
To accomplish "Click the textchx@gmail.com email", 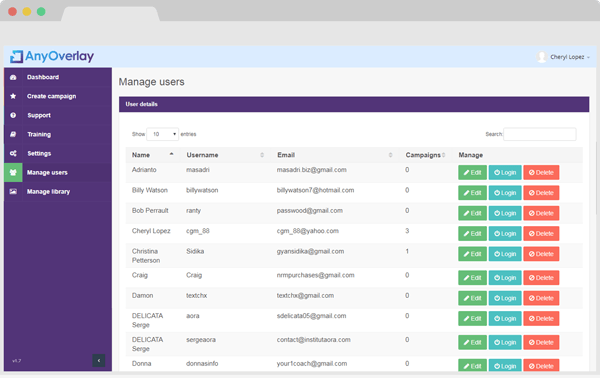I will click(305, 295).
